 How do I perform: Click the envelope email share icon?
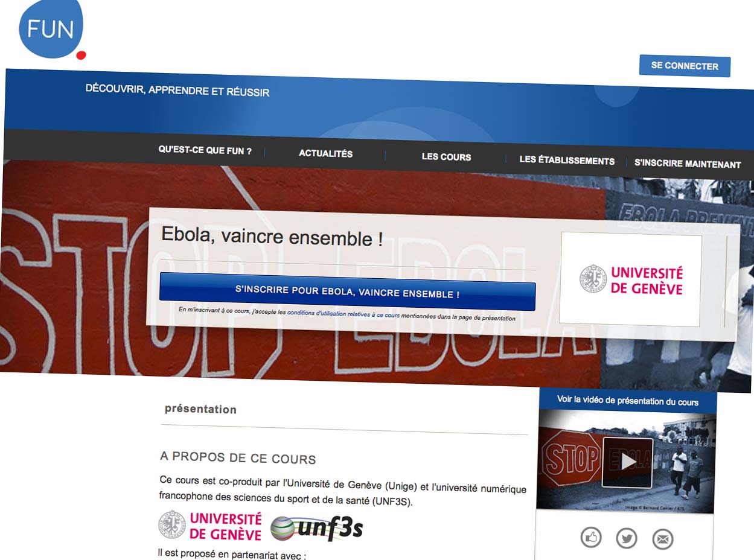(662, 539)
